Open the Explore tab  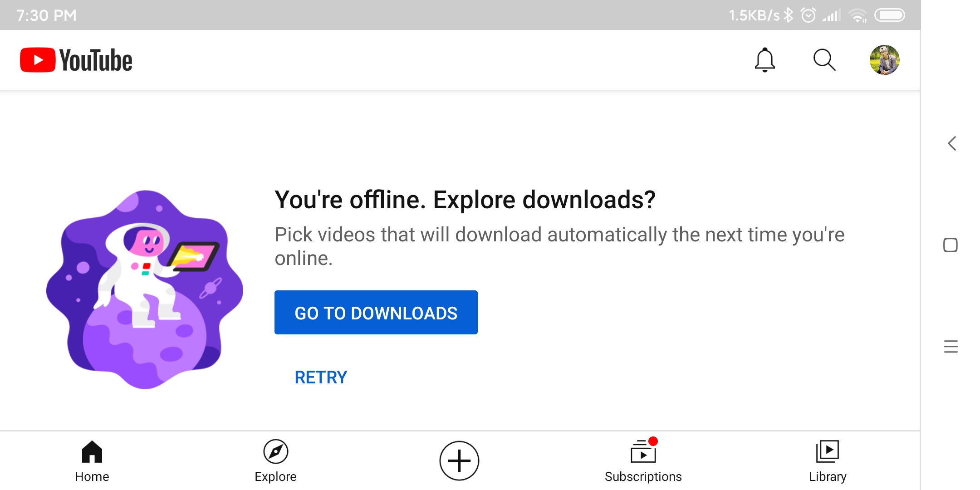(275, 461)
